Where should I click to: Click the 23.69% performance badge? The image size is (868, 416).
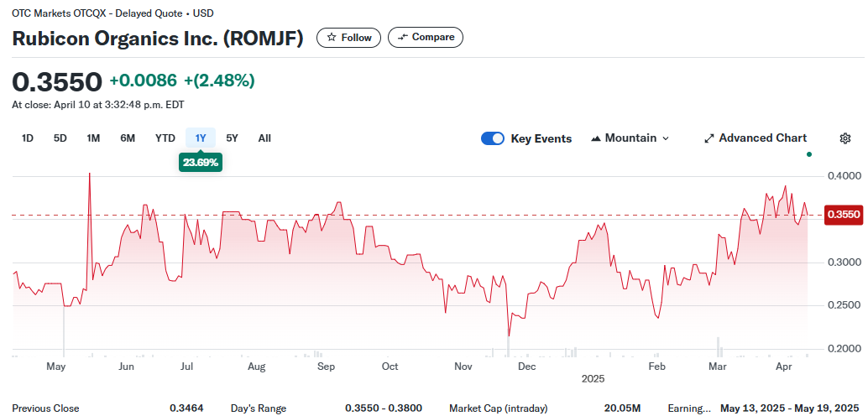point(201,162)
